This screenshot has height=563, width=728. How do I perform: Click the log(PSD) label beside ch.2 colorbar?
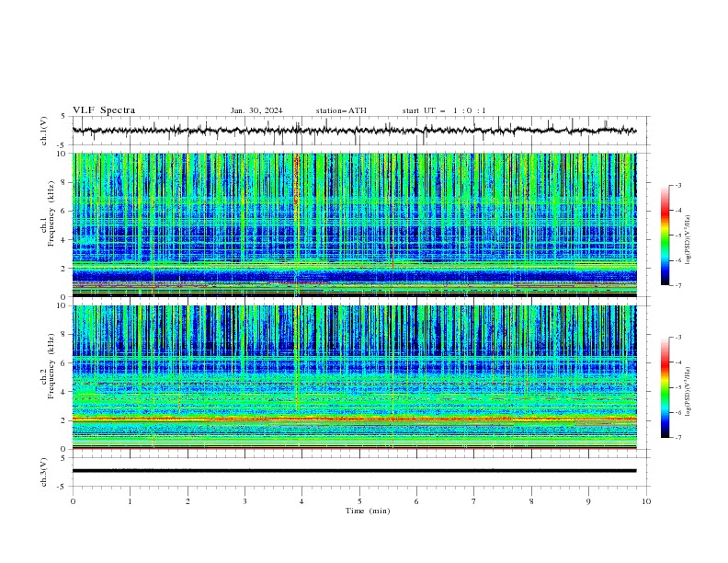coord(688,392)
